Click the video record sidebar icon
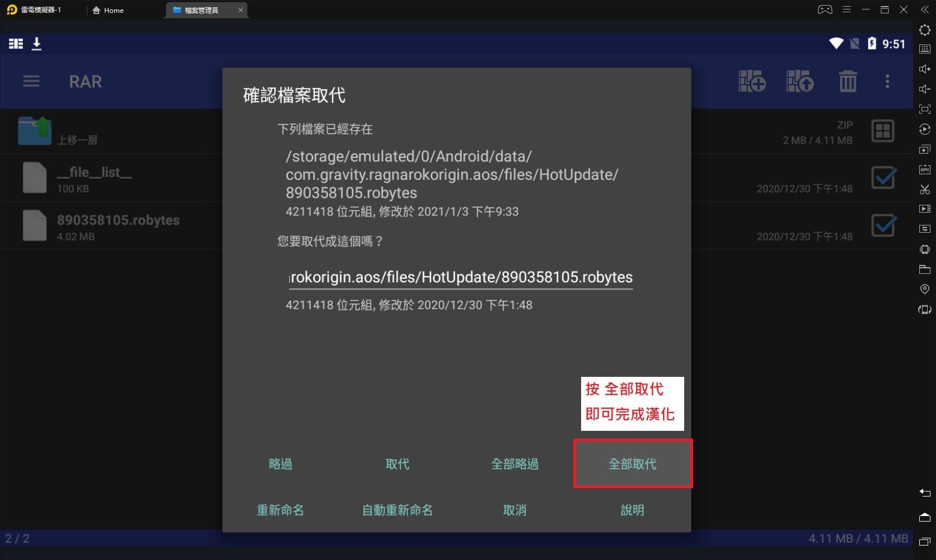This screenshot has height=560, width=936. click(925, 209)
